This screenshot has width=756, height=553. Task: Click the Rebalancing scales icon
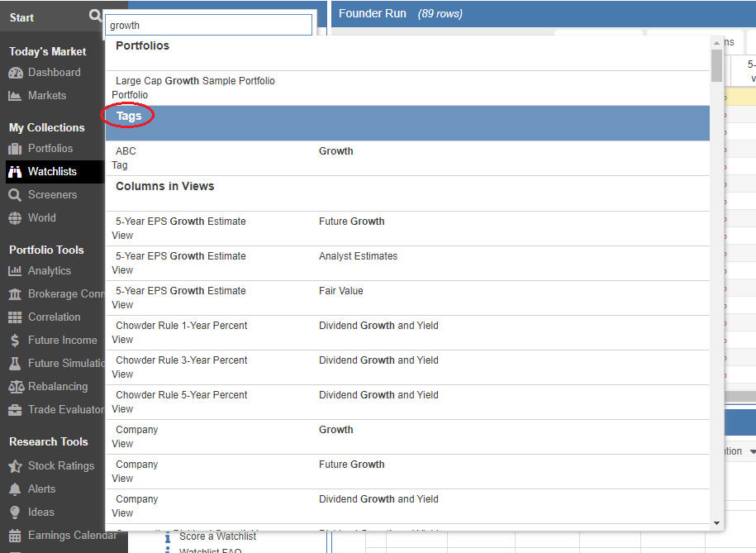point(15,387)
